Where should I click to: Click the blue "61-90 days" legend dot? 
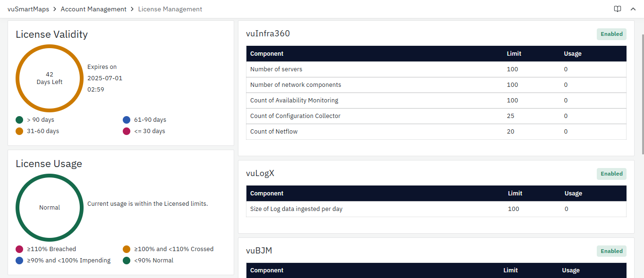[126, 120]
